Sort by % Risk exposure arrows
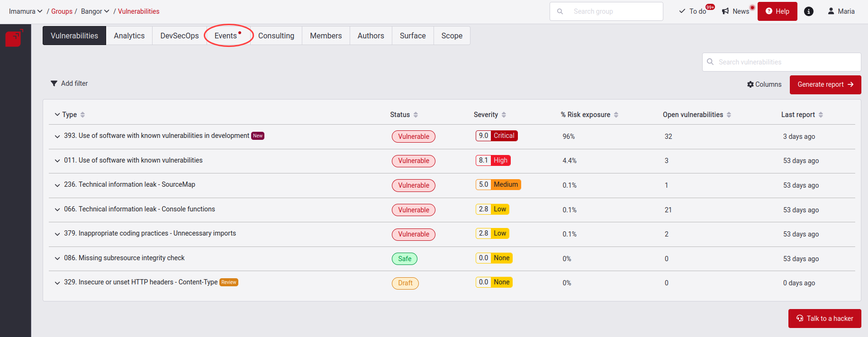The image size is (868, 337). click(616, 115)
